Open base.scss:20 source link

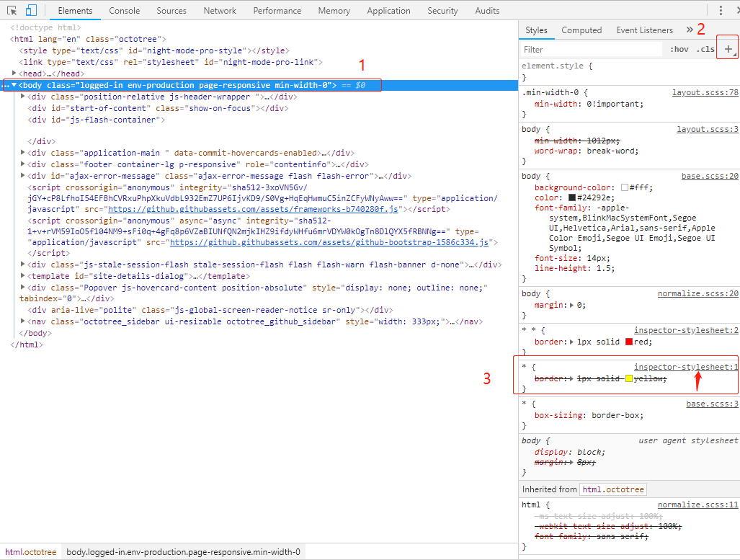click(x=710, y=176)
